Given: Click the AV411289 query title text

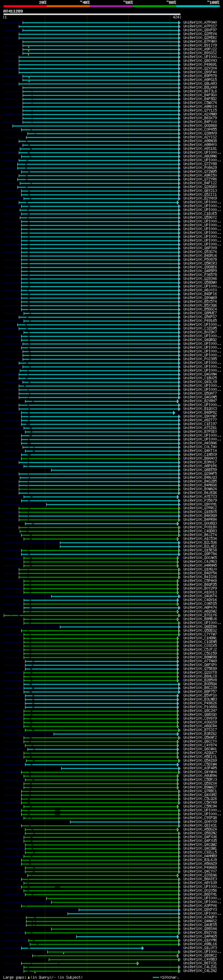Looking at the screenshot, I should click(x=13, y=11).
